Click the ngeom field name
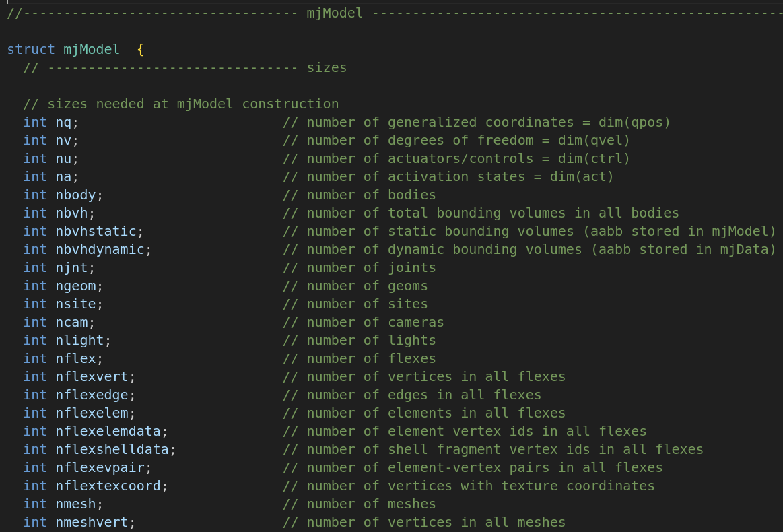The height and width of the screenshot is (532, 783). [76, 286]
